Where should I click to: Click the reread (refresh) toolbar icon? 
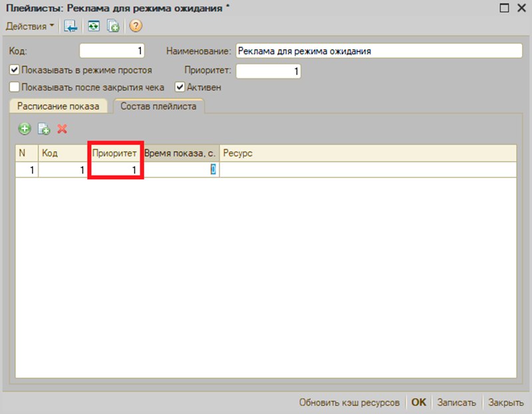pos(94,26)
